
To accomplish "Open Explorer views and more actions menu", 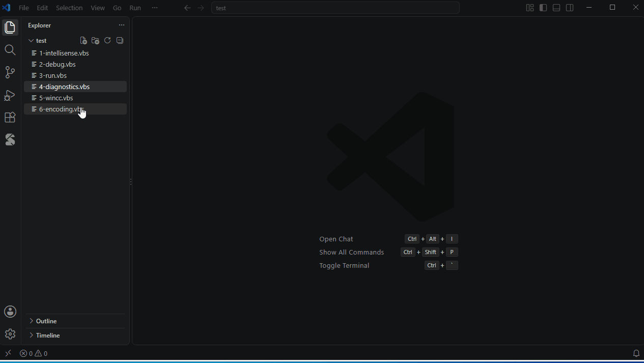I will pyautogui.click(x=121, y=25).
